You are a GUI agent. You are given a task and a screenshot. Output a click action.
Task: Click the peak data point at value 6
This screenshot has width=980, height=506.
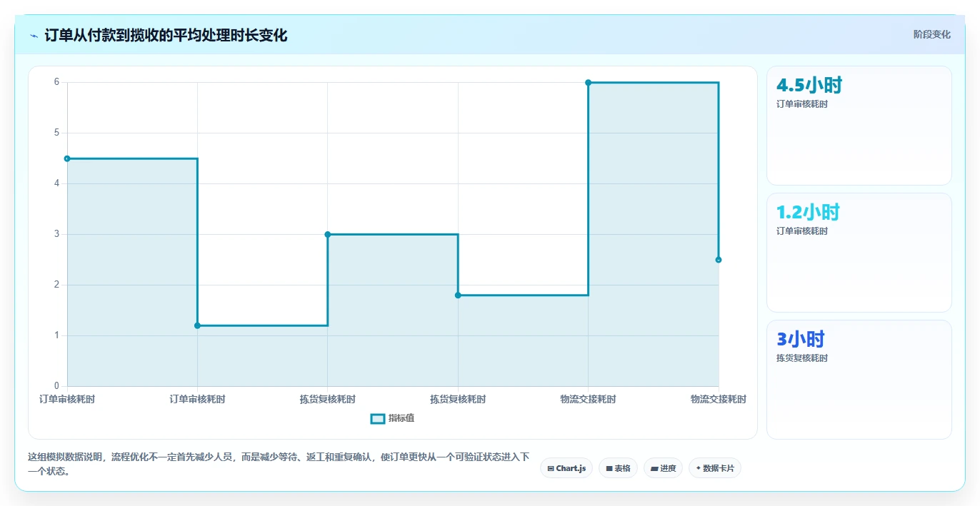point(588,83)
